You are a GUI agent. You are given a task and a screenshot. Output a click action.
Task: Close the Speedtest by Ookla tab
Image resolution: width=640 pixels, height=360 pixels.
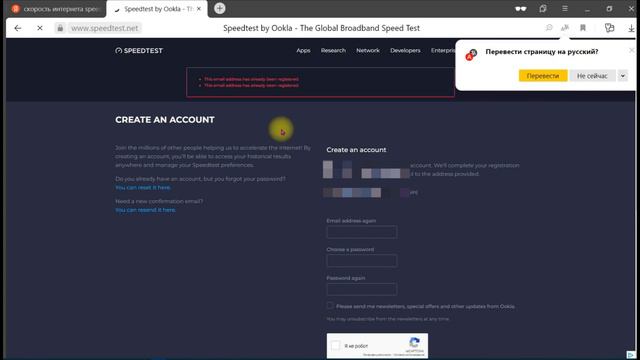point(199,9)
